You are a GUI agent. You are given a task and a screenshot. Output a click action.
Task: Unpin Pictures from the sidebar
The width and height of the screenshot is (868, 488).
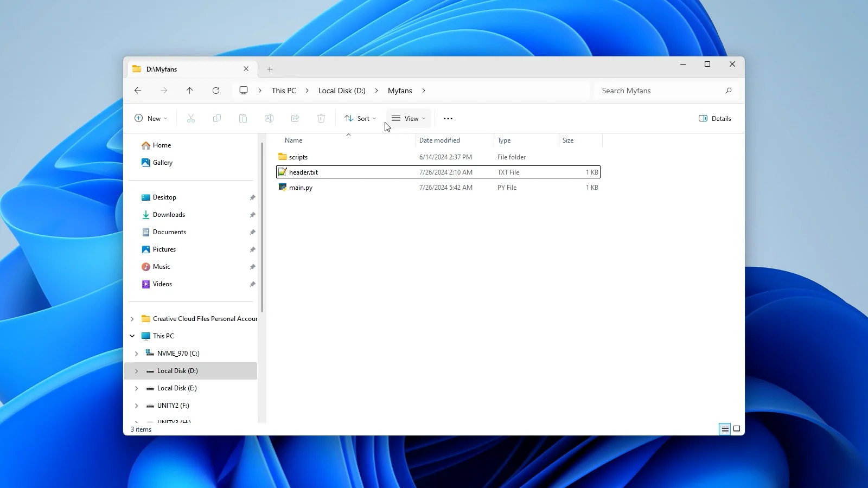click(252, 249)
